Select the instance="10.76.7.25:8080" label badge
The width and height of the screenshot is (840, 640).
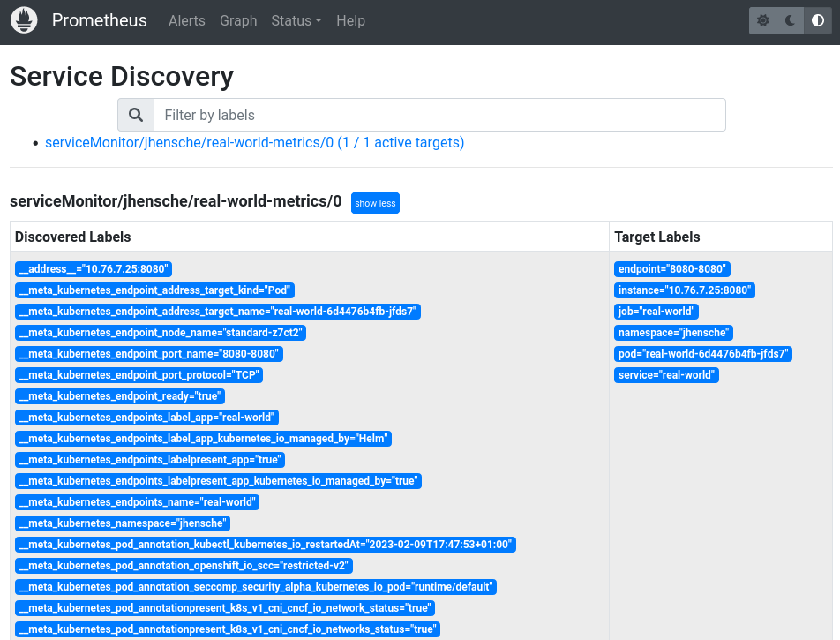tap(685, 290)
